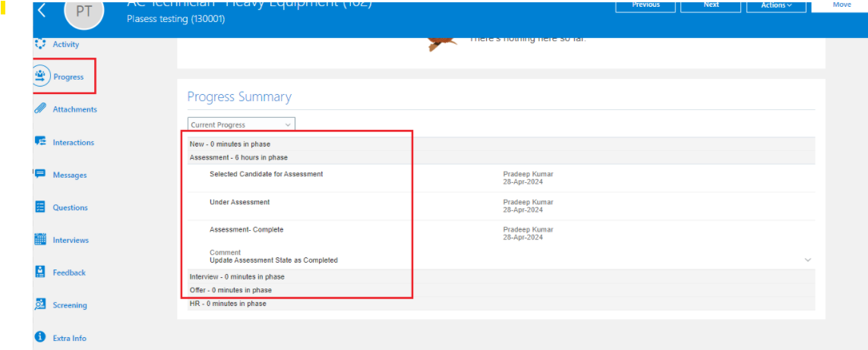The height and width of the screenshot is (350, 868).
Task: Click the Messages chat bubble icon
Action: 40,175
